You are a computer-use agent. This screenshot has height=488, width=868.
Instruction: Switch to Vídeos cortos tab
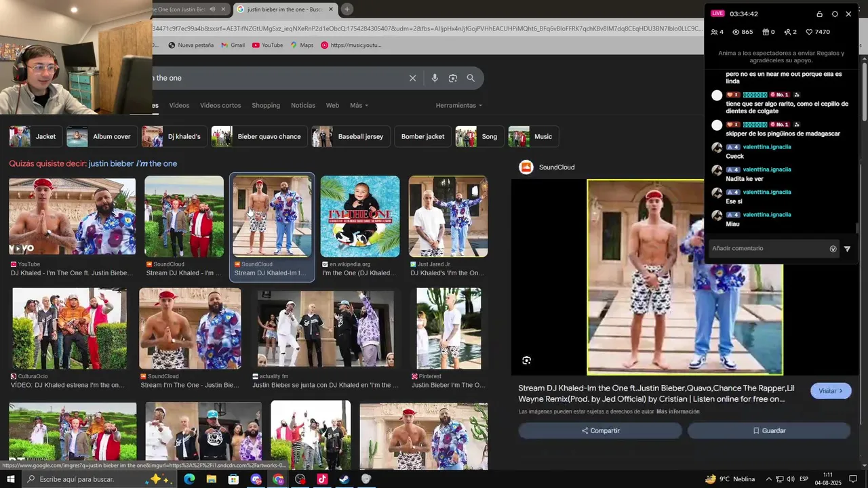pyautogui.click(x=220, y=106)
